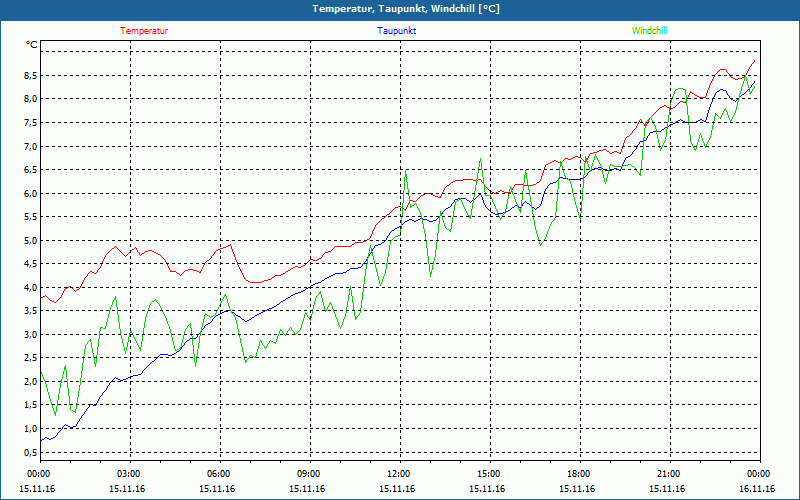Click the '5,0' y-axis value
Viewport: 800px width, 500px height.
pos(31,240)
